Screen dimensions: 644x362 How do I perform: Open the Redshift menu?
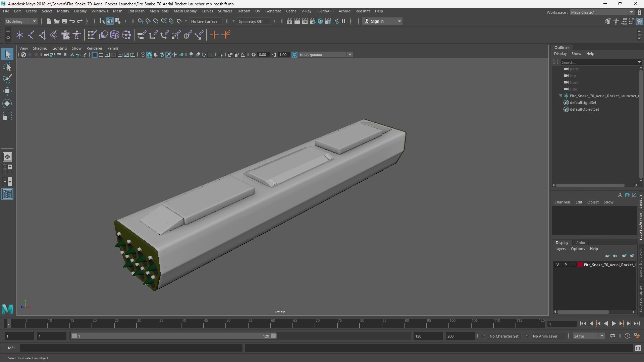point(362,11)
